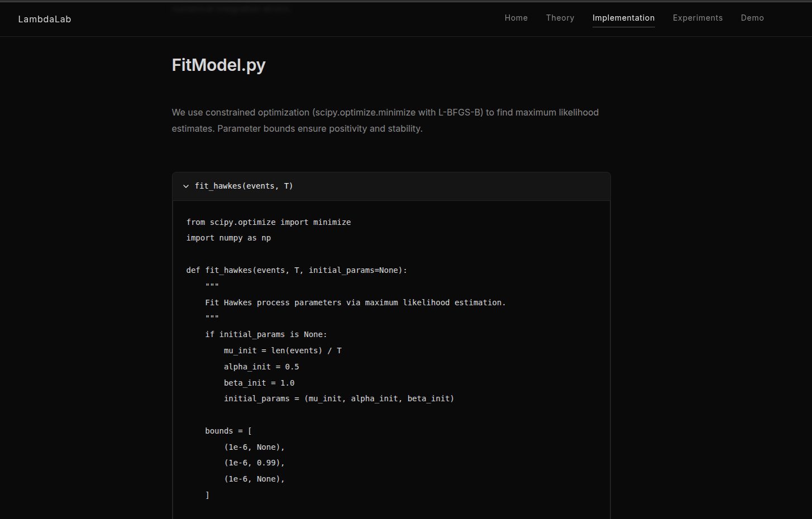Click the beta_init = 1.0 line
The width and height of the screenshot is (812, 519).
click(259, 383)
